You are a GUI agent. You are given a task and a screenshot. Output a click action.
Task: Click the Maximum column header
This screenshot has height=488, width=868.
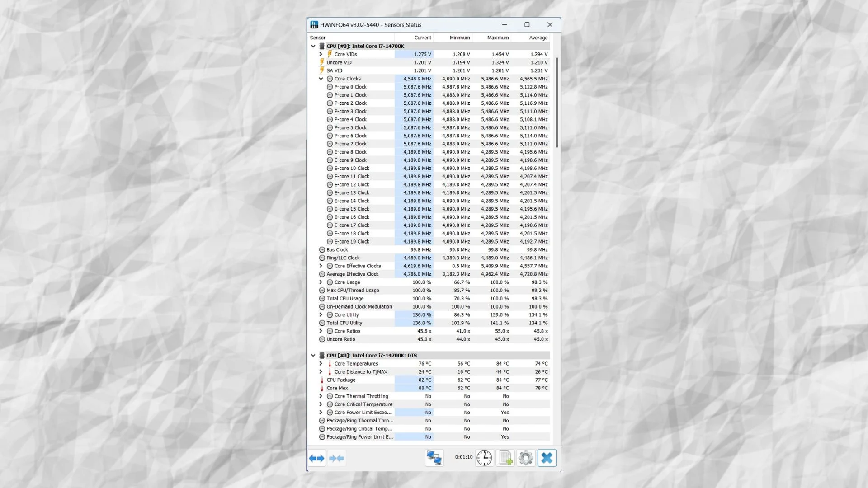491,38
